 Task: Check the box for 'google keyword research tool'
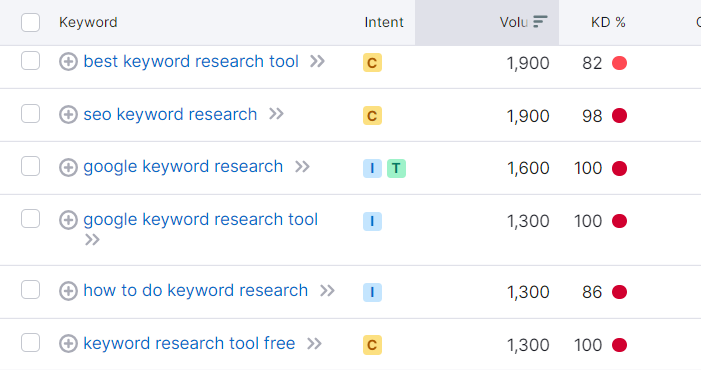point(30,219)
